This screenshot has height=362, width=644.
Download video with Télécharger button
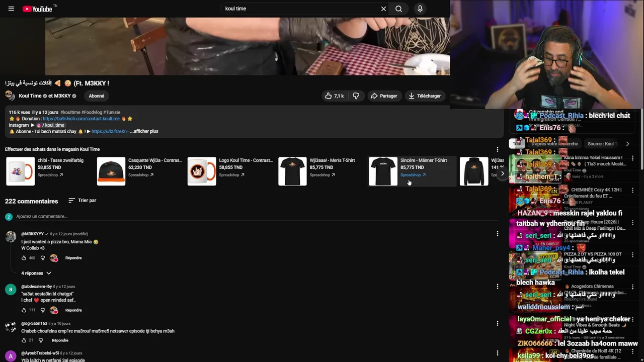click(425, 96)
